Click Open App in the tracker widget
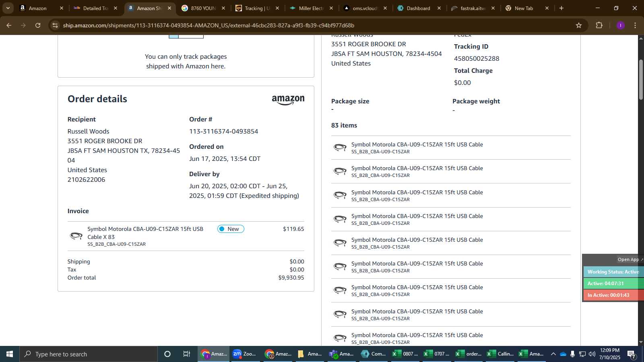This screenshot has width=644, height=362. (x=630, y=259)
